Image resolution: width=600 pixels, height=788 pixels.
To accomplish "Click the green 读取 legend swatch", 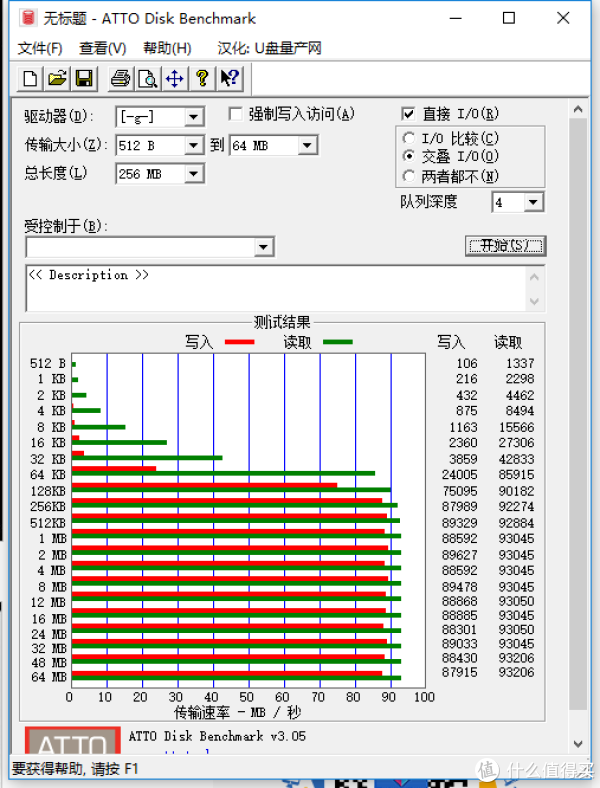I will pos(338,342).
